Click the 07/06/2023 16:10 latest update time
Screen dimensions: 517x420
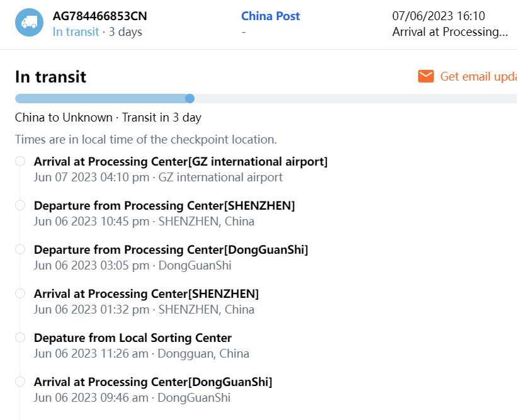[x=438, y=16]
